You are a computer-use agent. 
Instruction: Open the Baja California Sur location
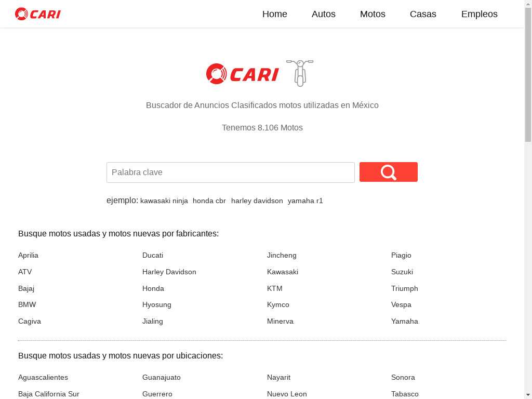coord(48,394)
